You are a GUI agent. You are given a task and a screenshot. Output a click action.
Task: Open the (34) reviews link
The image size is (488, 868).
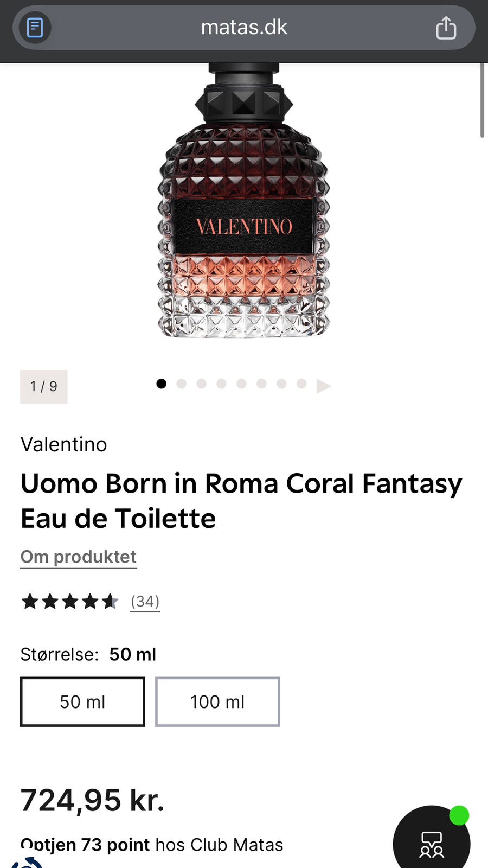pos(145,601)
